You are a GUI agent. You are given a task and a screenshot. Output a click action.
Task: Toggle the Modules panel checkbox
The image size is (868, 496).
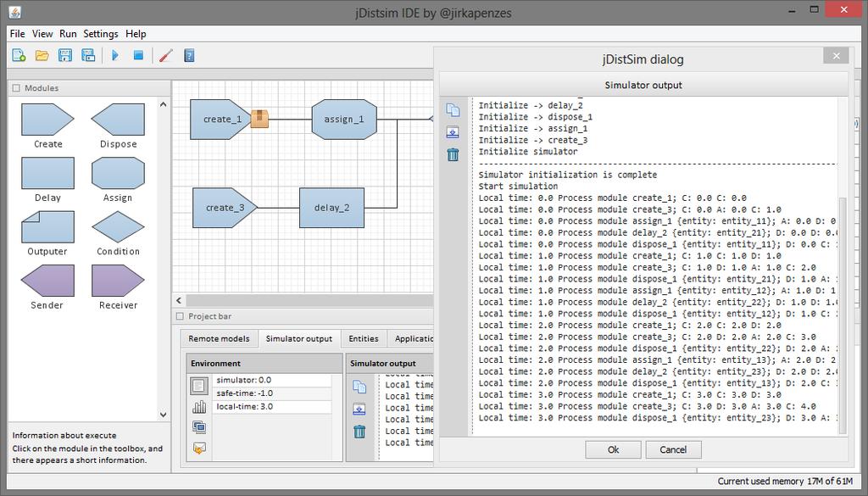(x=16, y=88)
